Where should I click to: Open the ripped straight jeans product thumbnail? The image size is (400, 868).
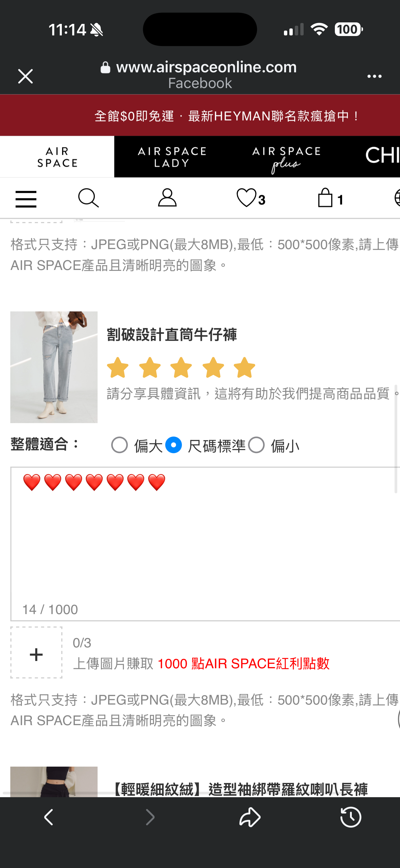pos(54,367)
